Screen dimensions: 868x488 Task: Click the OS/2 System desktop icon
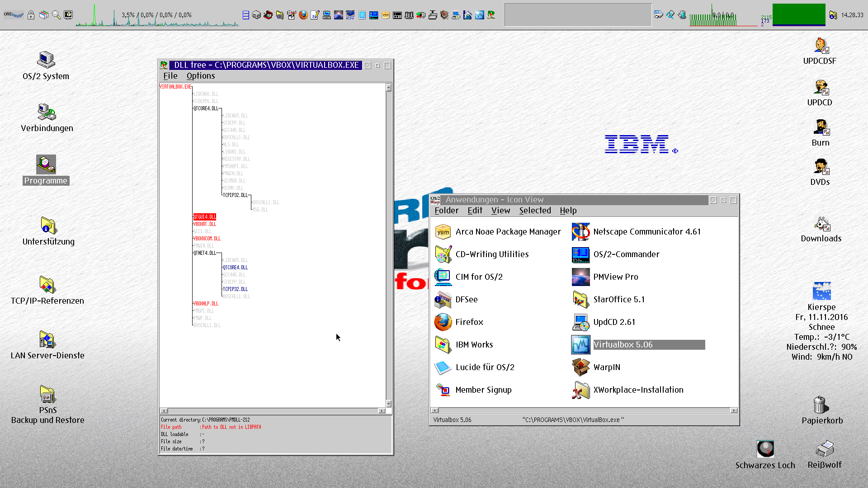[46, 60]
